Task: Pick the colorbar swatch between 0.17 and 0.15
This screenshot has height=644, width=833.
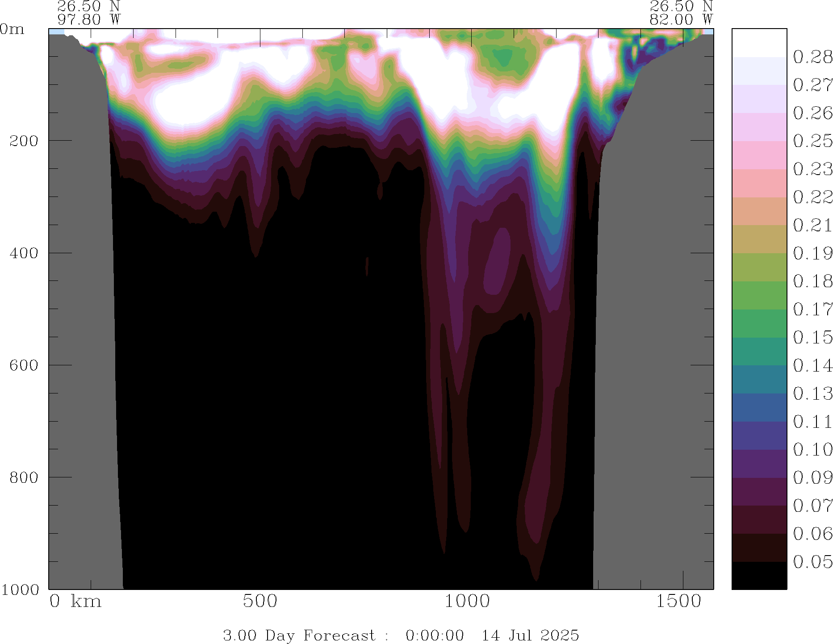Action: pyautogui.click(x=759, y=323)
